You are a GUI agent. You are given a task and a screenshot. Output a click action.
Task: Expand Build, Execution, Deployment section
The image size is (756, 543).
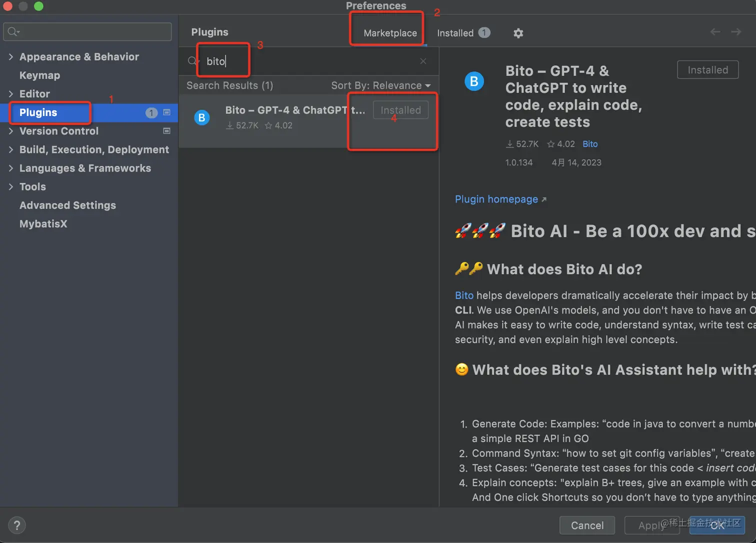pyautogui.click(x=11, y=149)
